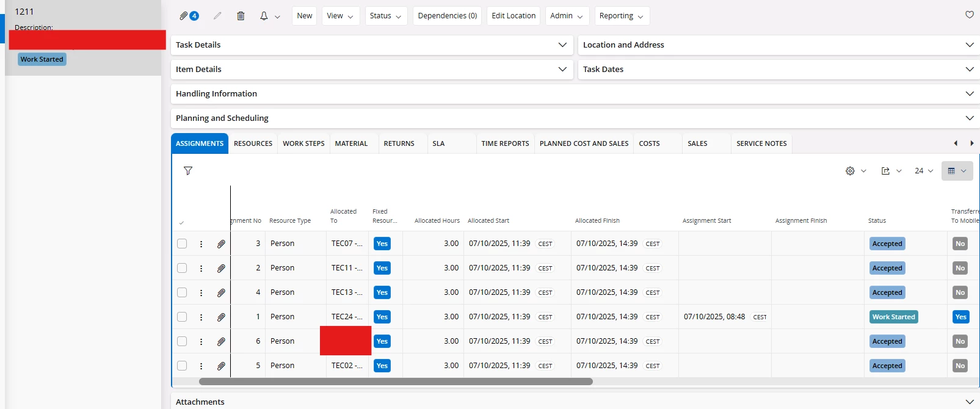Click the export icon above the table

pos(885,171)
